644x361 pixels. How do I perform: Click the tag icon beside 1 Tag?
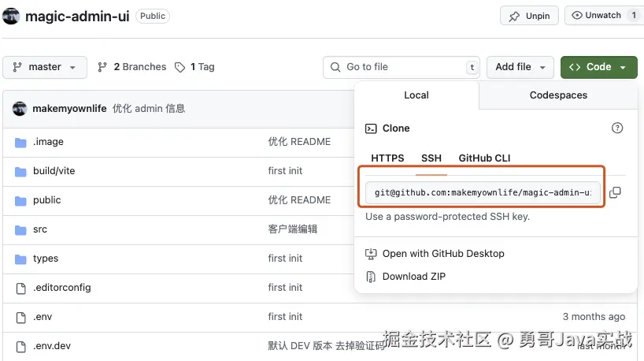pos(180,68)
